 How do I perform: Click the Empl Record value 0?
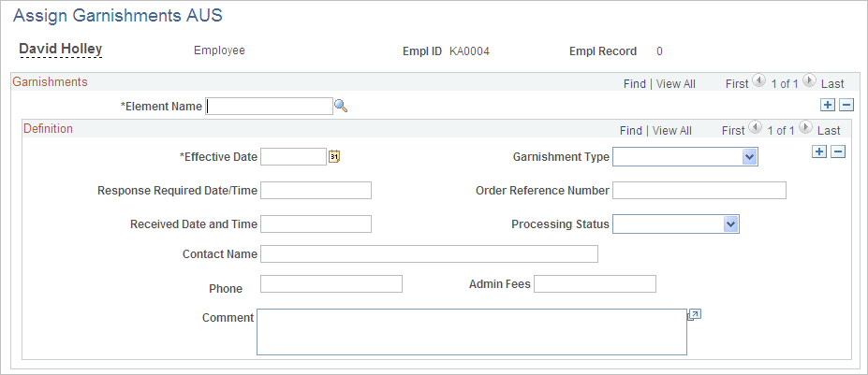[659, 51]
